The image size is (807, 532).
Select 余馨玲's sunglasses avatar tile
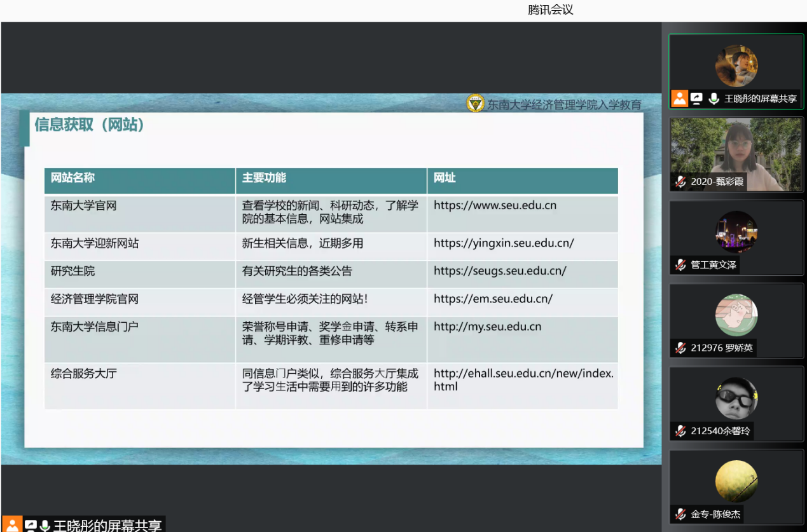[736, 399]
